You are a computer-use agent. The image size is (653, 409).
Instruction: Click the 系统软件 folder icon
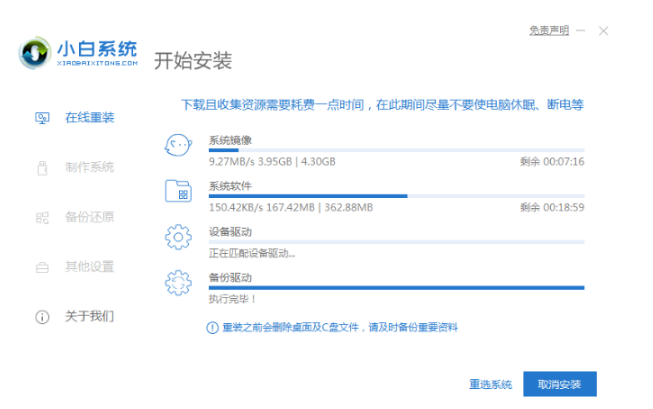179,193
